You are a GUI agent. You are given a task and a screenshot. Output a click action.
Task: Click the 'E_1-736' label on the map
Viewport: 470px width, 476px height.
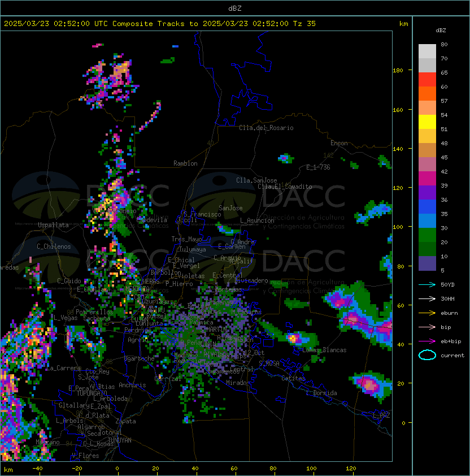point(318,167)
